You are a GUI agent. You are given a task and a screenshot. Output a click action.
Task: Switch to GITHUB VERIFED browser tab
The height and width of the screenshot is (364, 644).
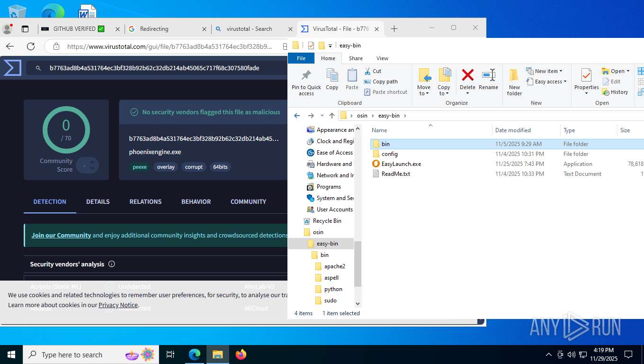pyautogui.click(x=80, y=29)
